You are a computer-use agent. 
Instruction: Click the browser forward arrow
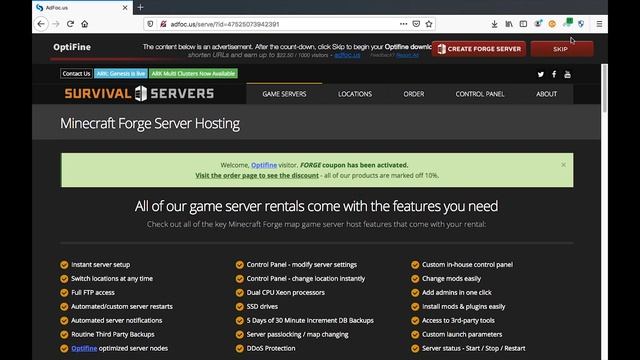56,24
